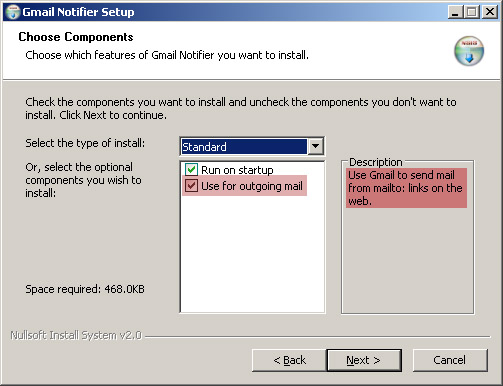Select the Use for outgoing mail label
Screen dimensions: 503x386
tap(252, 186)
